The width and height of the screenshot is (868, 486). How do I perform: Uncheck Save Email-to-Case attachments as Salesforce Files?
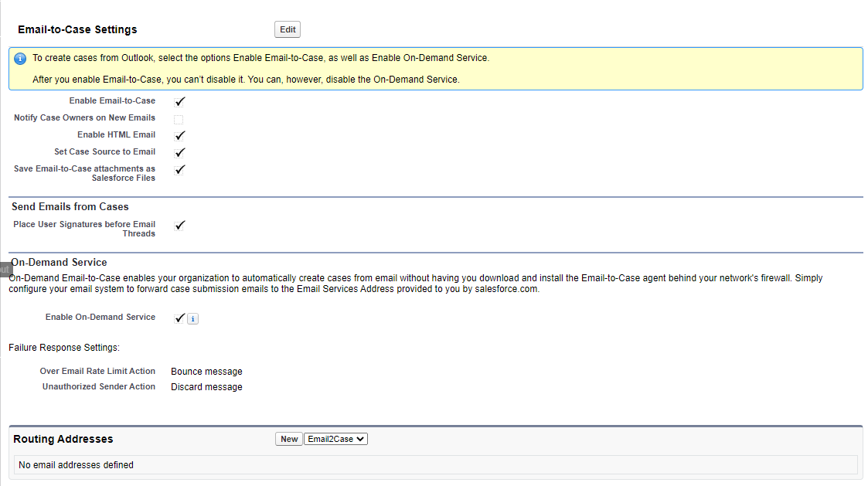point(179,169)
